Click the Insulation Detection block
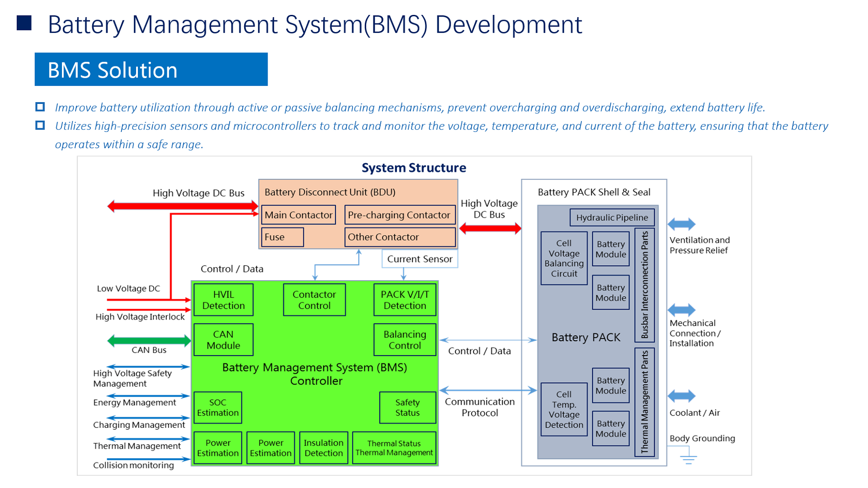Image resolution: width=868 pixels, height=488 pixels. pos(324,448)
